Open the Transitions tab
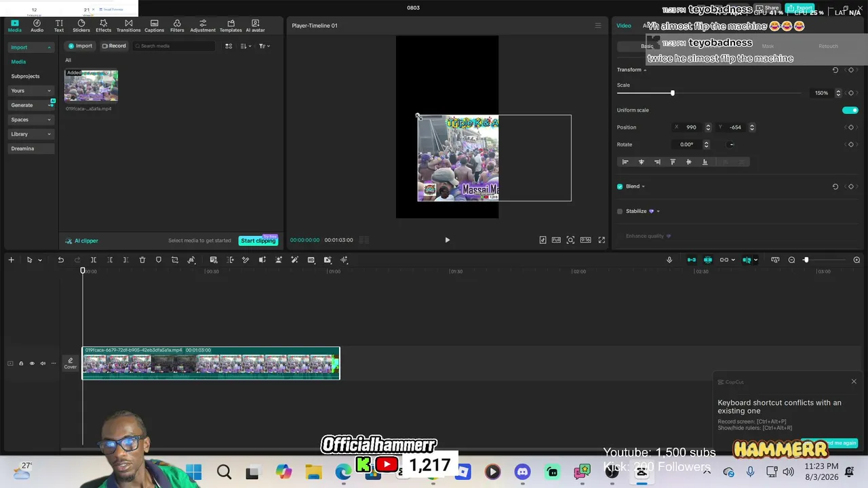Image resolution: width=868 pixels, height=488 pixels. pos(128,26)
